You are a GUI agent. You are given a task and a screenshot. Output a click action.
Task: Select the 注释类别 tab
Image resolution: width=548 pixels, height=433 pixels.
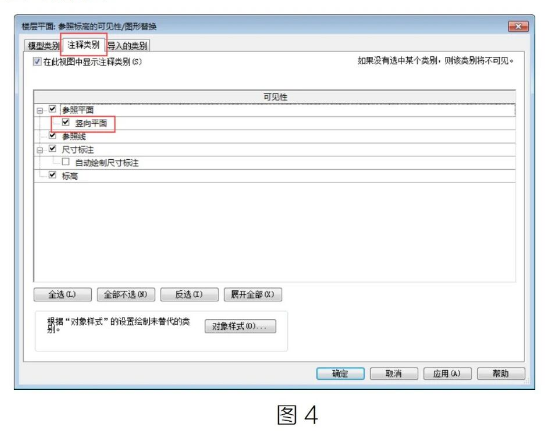point(84,45)
